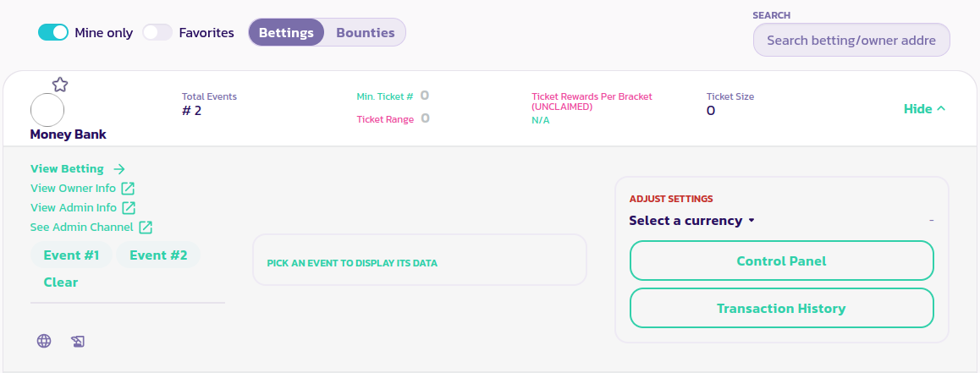This screenshot has height=373, width=980.
Task: Open the Control Panel button
Action: [x=781, y=261]
